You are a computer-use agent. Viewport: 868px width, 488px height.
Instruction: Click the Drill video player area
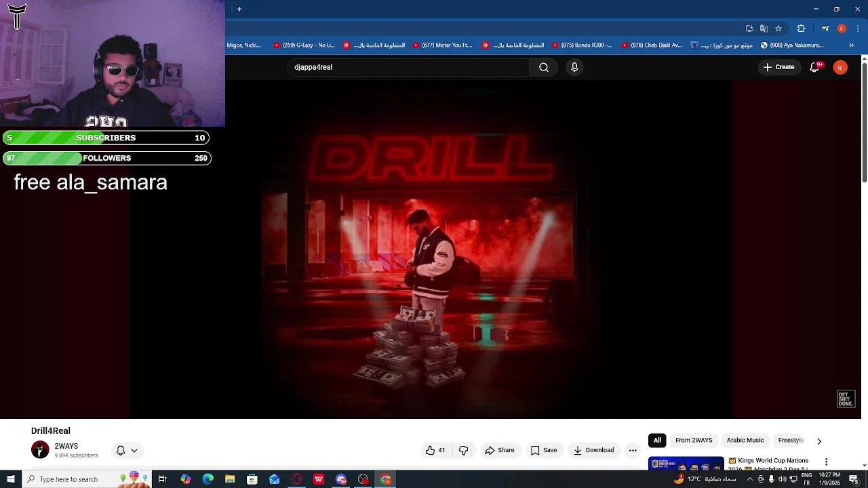tap(431, 249)
